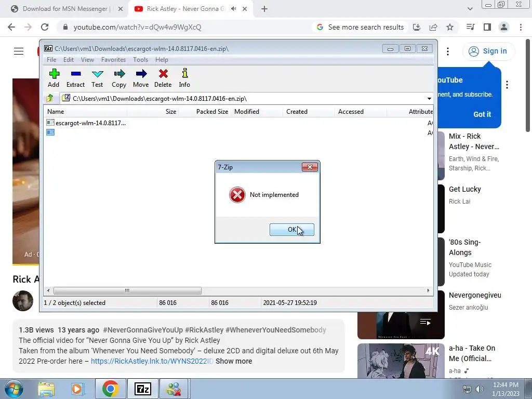Click the 7-Zip archive path field

(244, 99)
